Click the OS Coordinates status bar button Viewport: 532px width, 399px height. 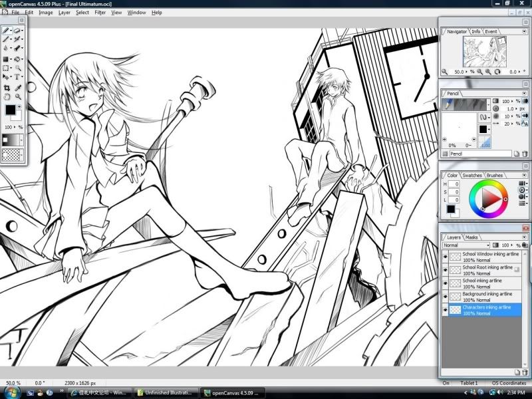point(509,383)
